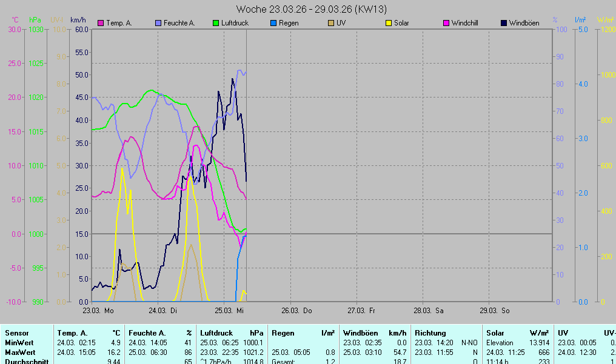Select the Windchill legend swatch
Viewport: 616px width, 364px height.
pos(446,24)
